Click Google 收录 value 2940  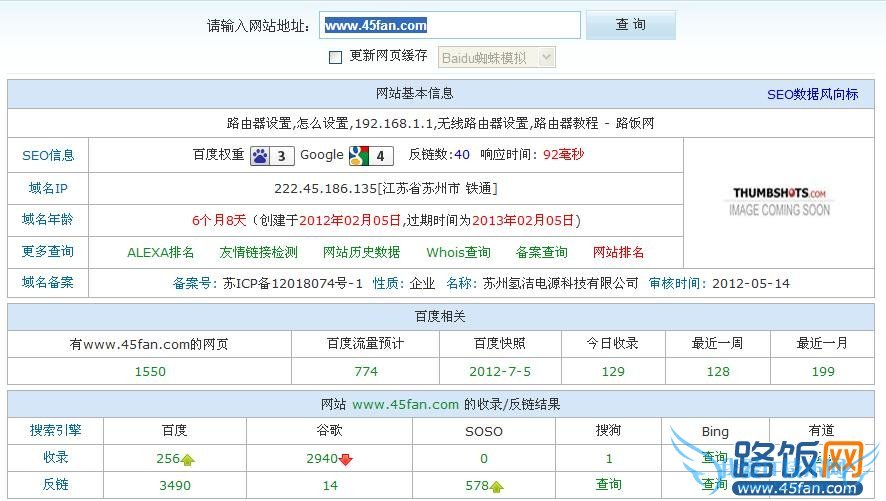pos(322,459)
